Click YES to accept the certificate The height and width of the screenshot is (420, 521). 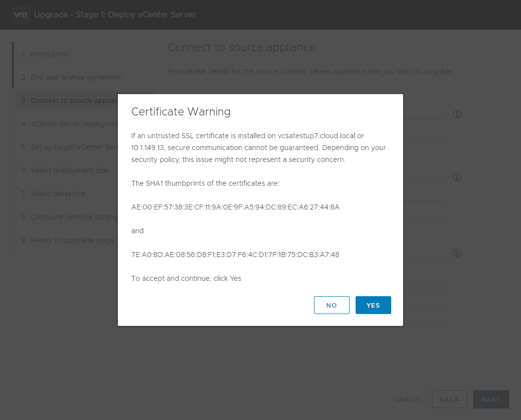(373, 305)
